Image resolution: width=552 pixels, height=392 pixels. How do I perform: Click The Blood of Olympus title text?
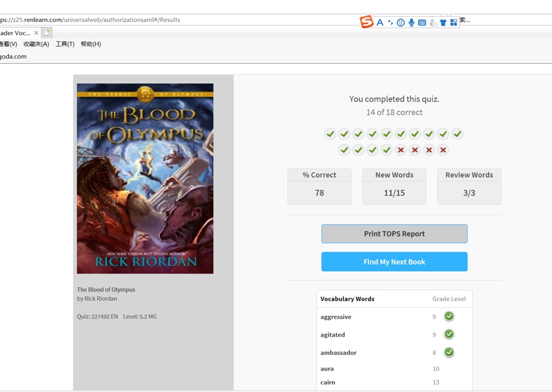pyautogui.click(x=106, y=290)
